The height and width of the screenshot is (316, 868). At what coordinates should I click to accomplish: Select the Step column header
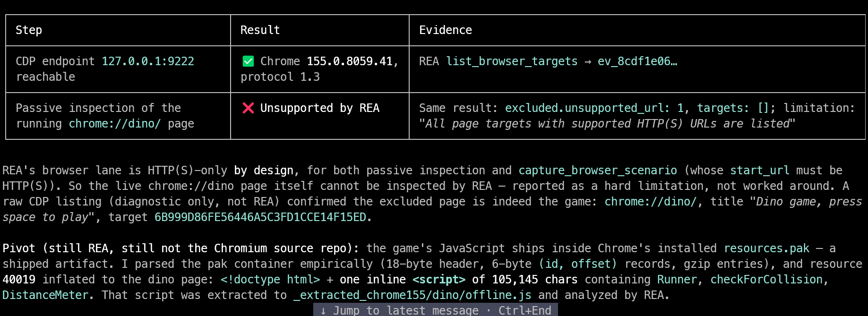[29, 30]
